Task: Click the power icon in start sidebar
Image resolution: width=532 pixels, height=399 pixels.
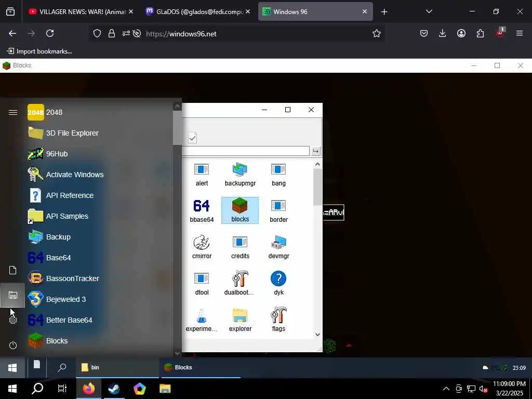Action: (x=13, y=345)
